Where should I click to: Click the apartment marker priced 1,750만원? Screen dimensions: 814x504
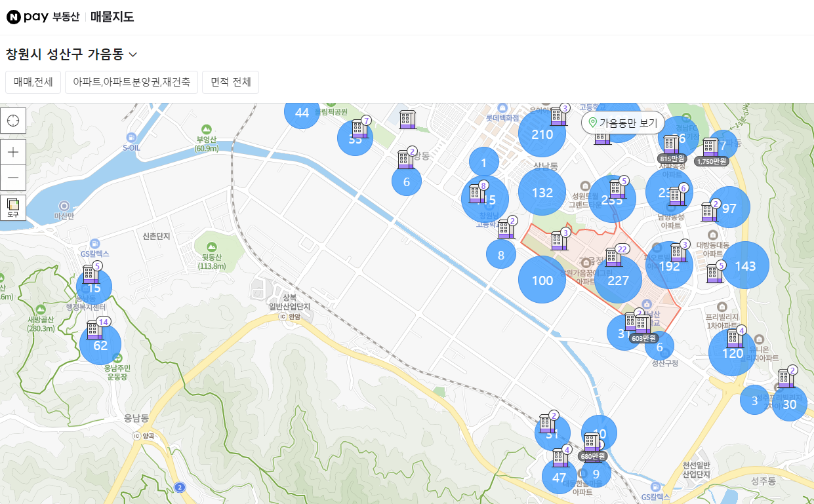tap(711, 151)
